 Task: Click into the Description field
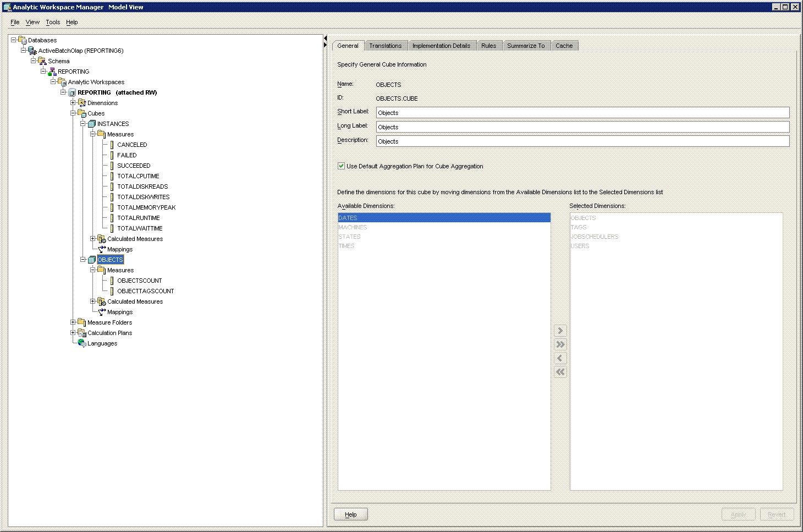pos(582,141)
